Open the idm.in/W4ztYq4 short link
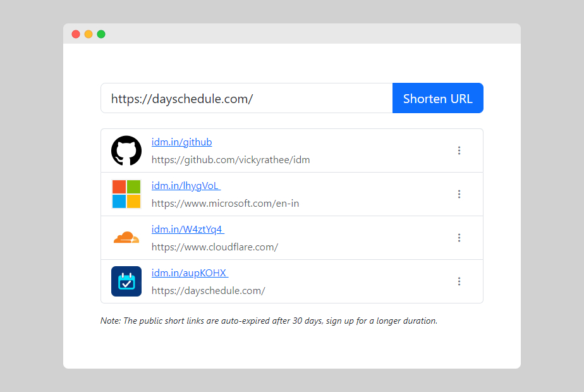The width and height of the screenshot is (584, 392). 186,229
